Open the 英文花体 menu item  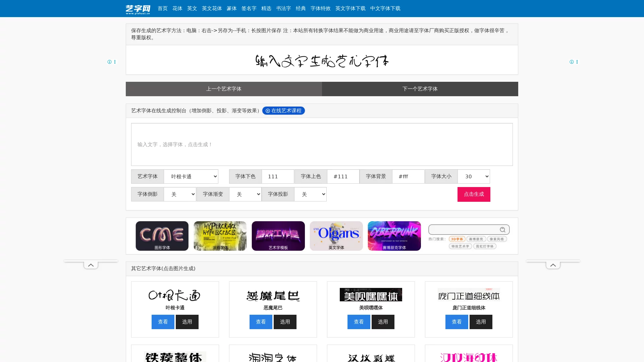pyautogui.click(x=212, y=8)
